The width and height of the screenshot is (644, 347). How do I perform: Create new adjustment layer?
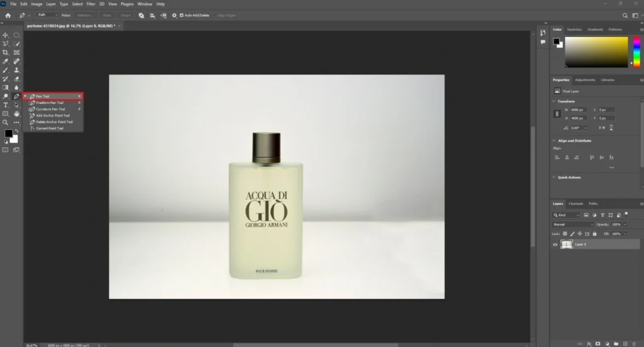click(x=607, y=344)
